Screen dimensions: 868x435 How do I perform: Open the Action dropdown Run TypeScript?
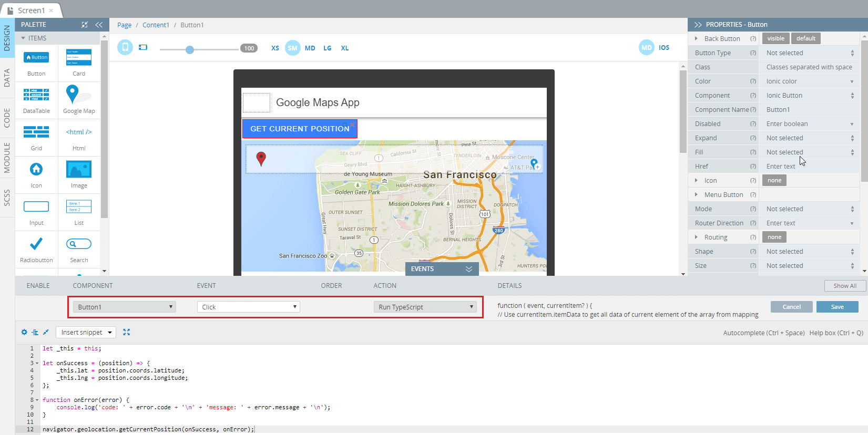pyautogui.click(x=425, y=307)
